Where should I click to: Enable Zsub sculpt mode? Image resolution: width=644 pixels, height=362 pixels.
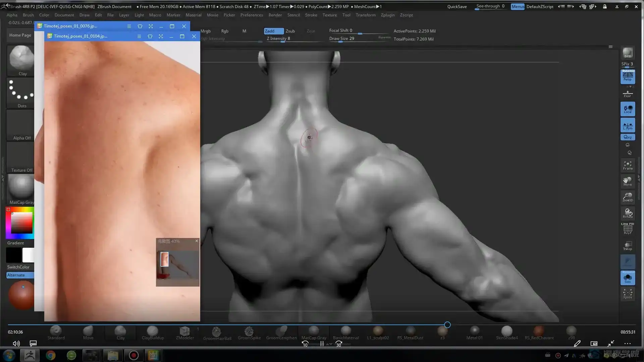290,31
